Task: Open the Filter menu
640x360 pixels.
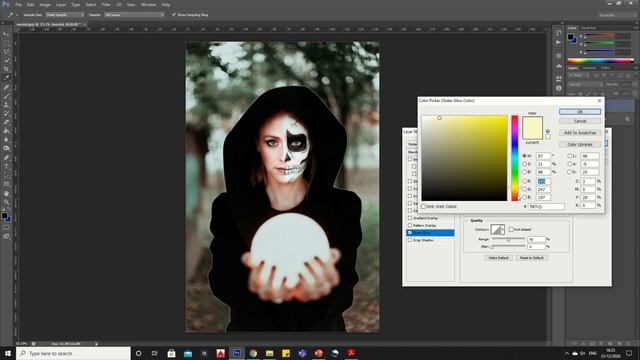Action: coord(106,4)
